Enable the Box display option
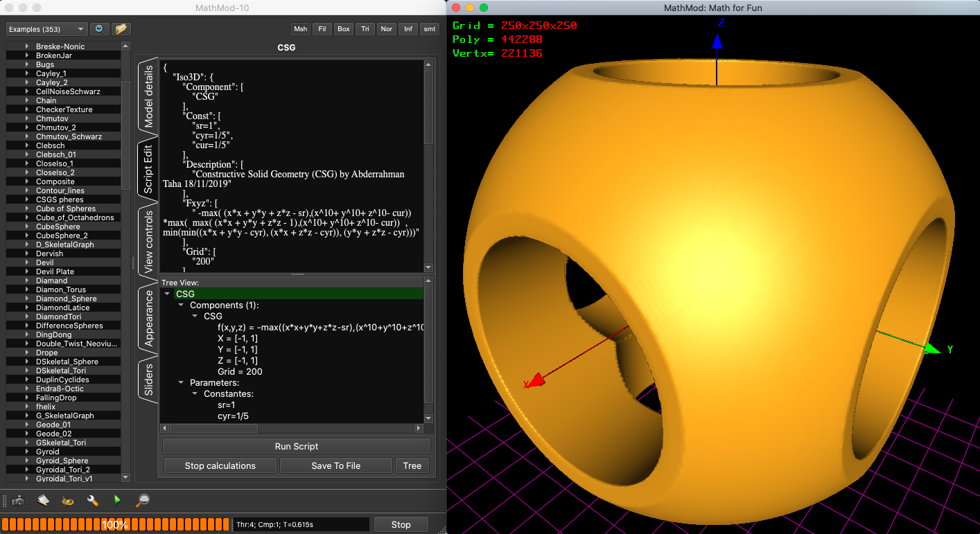This screenshot has height=534, width=980. (344, 29)
